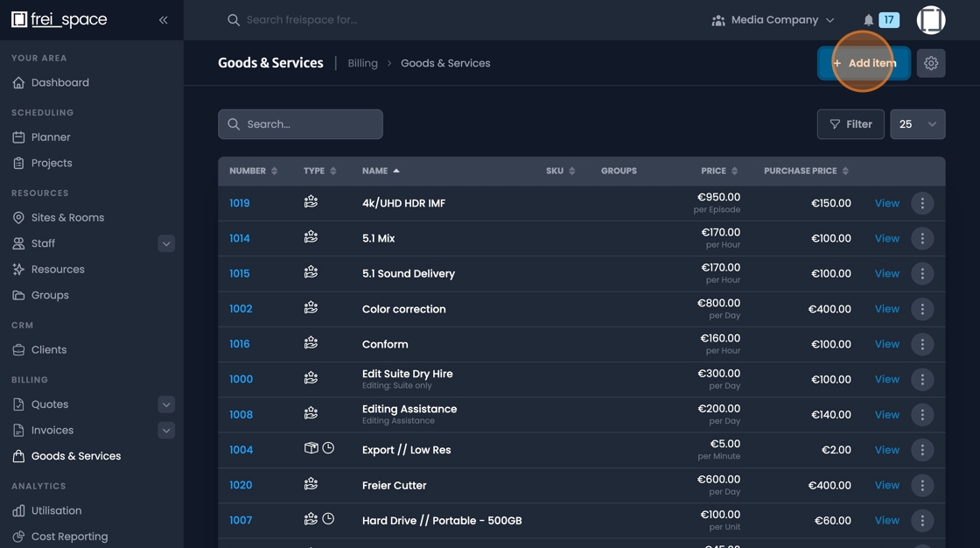This screenshot has width=980, height=548.
Task: View details of Color correction item
Action: coord(886,308)
